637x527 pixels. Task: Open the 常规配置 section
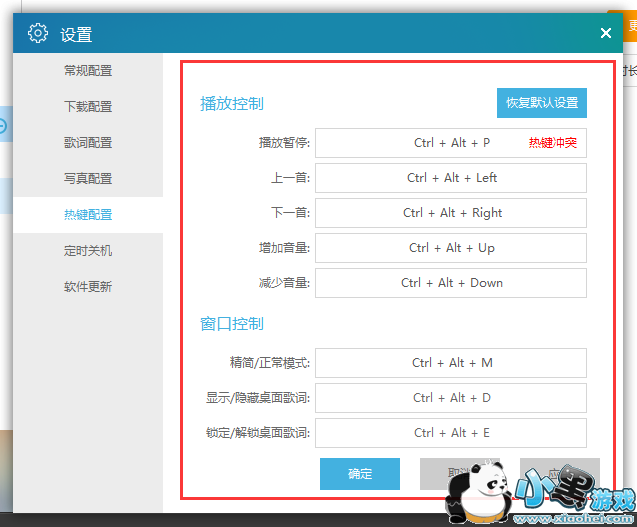coord(88,71)
